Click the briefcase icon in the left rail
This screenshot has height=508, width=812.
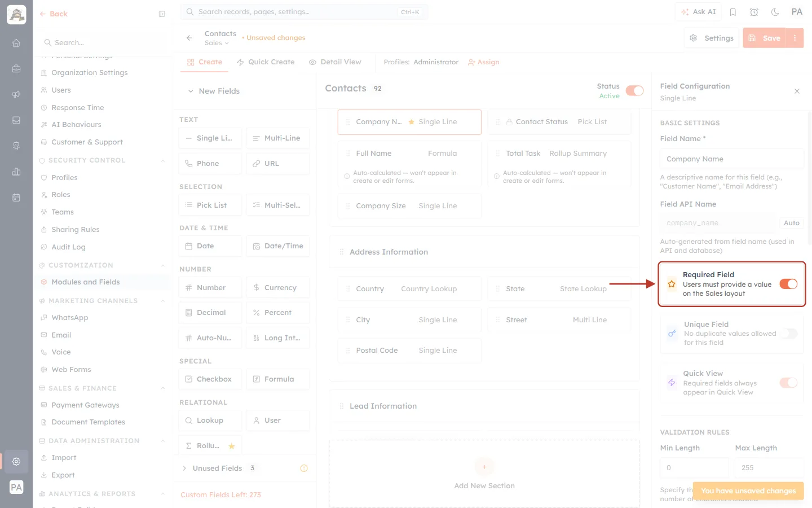click(16, 69)
